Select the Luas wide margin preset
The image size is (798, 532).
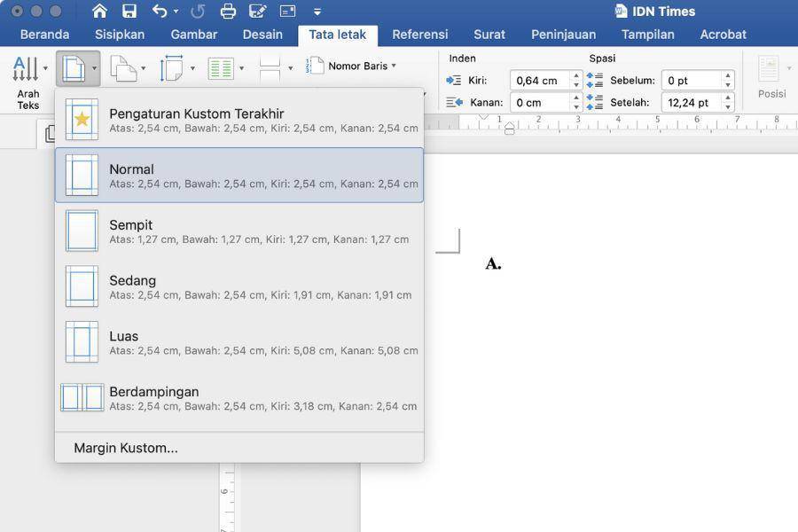coord(239,342)
